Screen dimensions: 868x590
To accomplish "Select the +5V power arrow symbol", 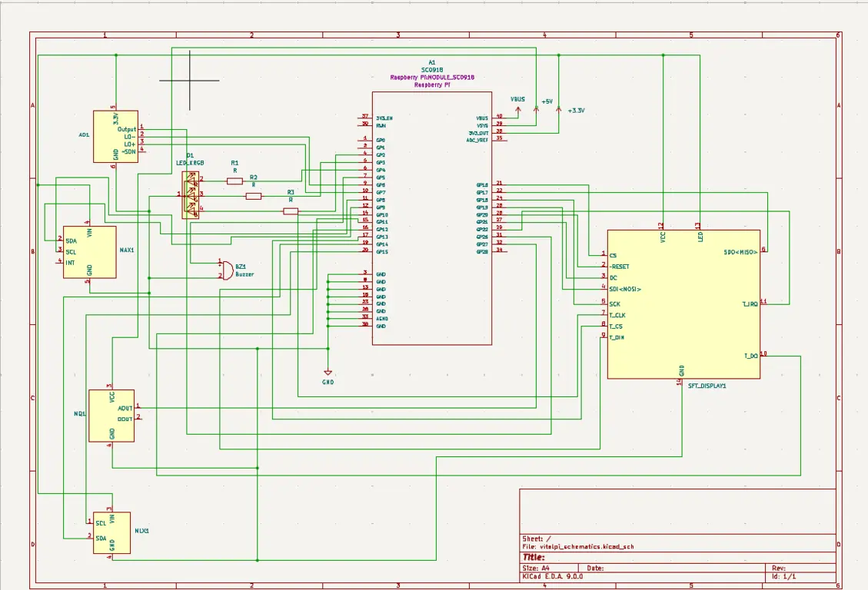I will (536, 109).
